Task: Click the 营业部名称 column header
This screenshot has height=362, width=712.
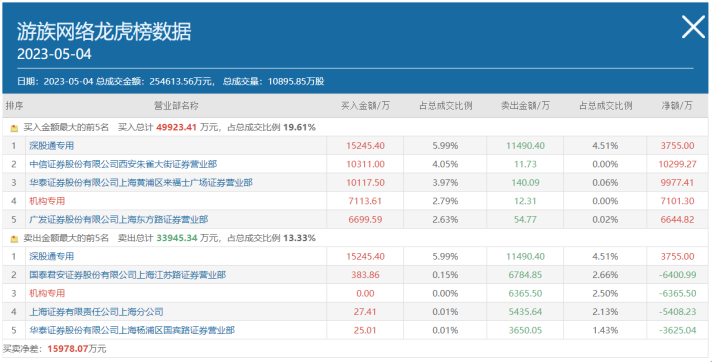Action: [x=176, y=106]
